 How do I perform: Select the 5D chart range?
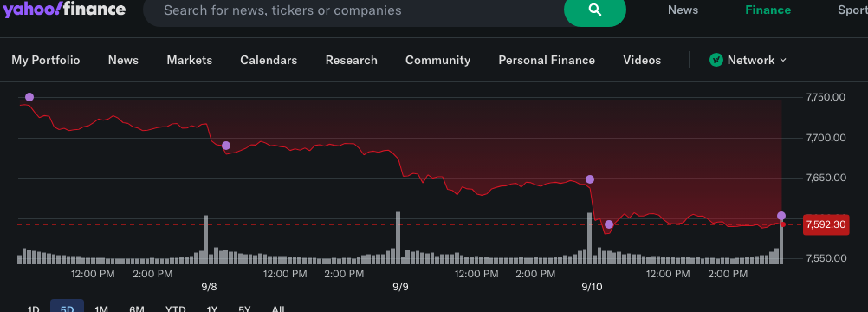(x=67, y=307)
